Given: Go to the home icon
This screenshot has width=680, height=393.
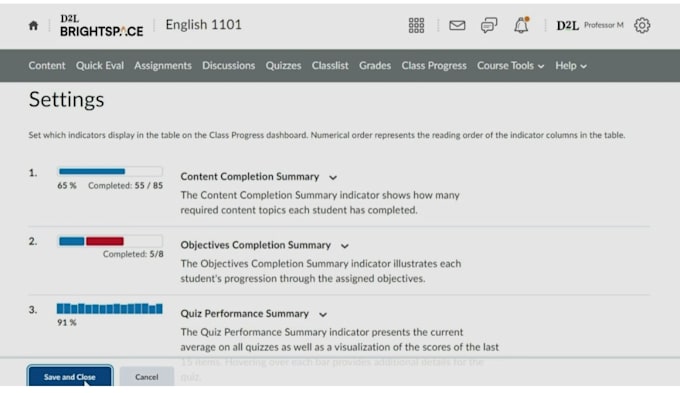Looking at the screenshot, I should point(33,26).
